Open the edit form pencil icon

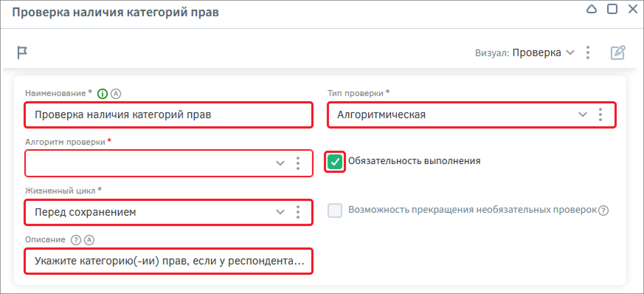(618, 53)
